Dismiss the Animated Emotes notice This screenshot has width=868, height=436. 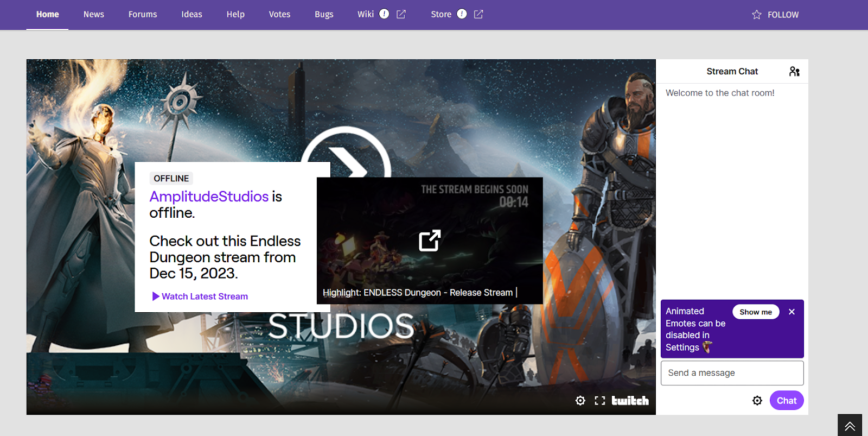click(792, 312)
